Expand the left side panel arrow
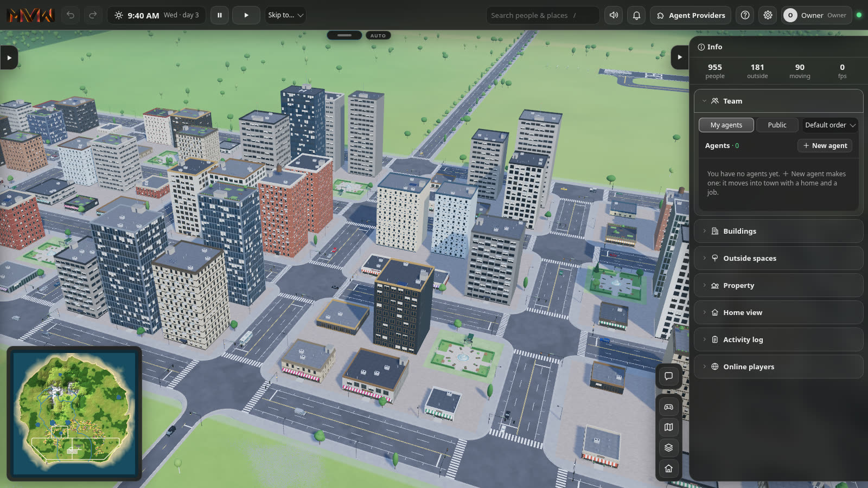This screenshot has height=488, width=868. coord(9,57)
